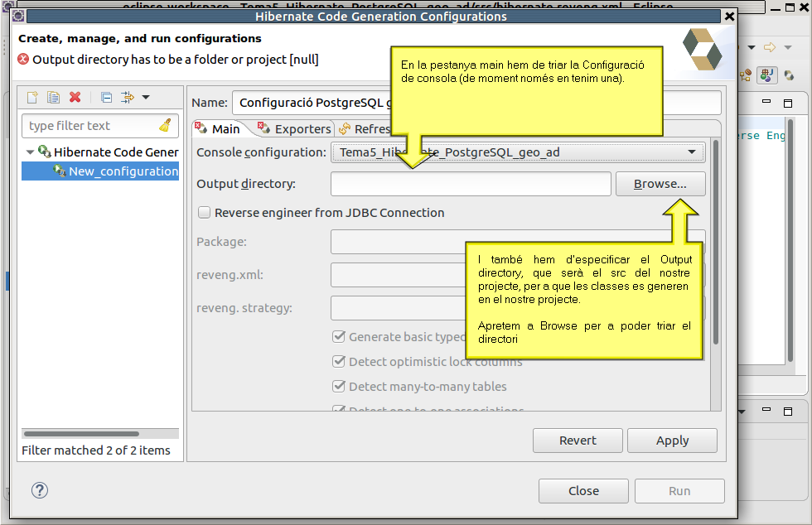Switch to the Main tab

click(x=219, y=129)
